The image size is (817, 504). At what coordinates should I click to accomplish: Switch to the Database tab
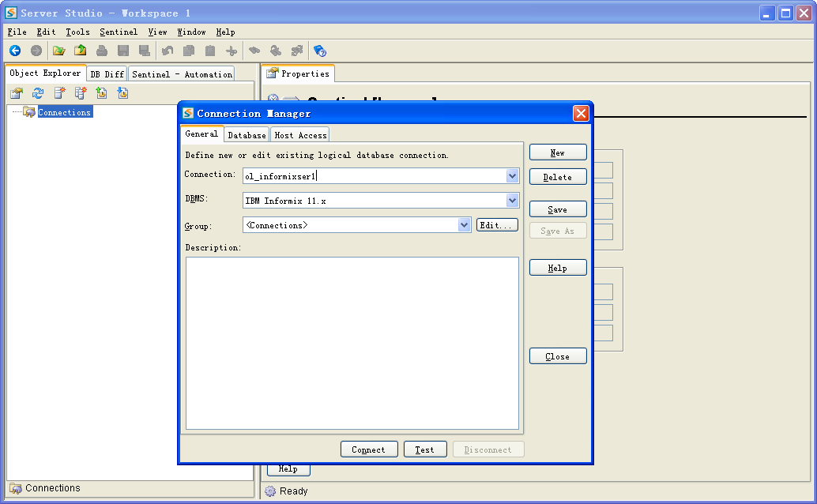[x=247, y=135]
